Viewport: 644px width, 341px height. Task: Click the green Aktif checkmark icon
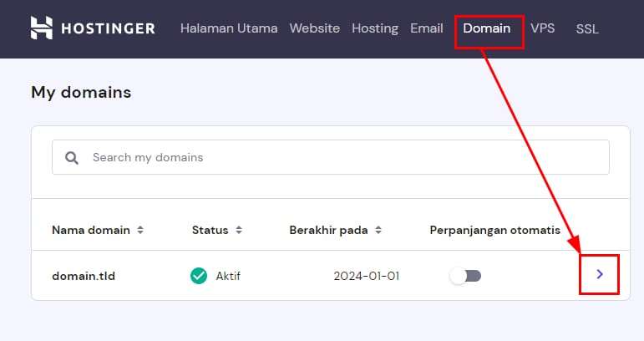[x=199, y=276]
